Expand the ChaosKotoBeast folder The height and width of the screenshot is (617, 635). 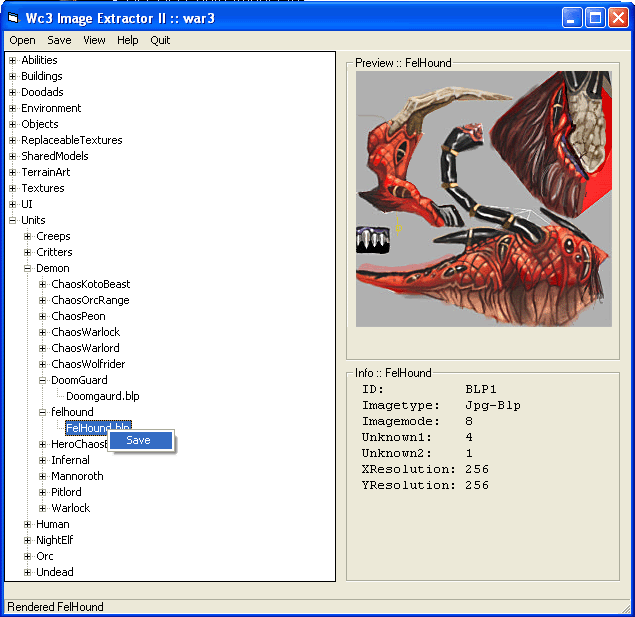43,284
